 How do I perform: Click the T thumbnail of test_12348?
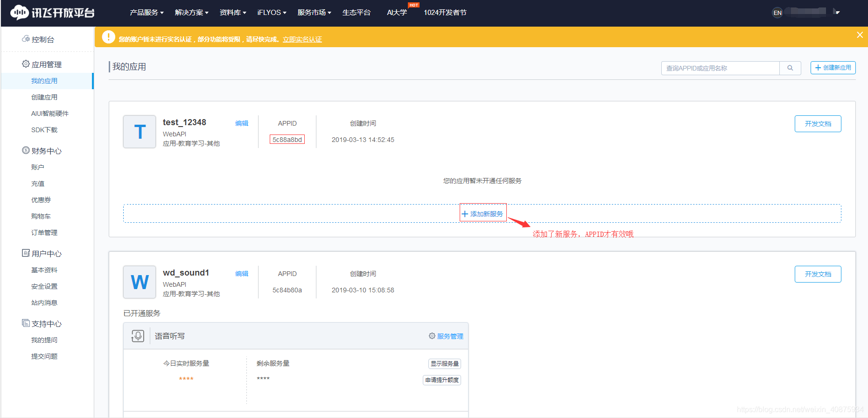[140, 132]
